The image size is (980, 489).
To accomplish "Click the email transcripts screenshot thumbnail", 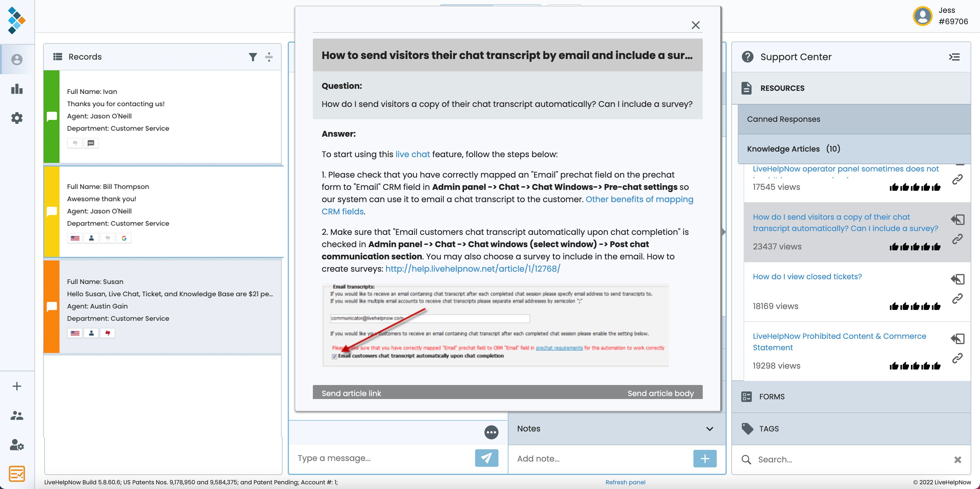I will tap(495, 325).
